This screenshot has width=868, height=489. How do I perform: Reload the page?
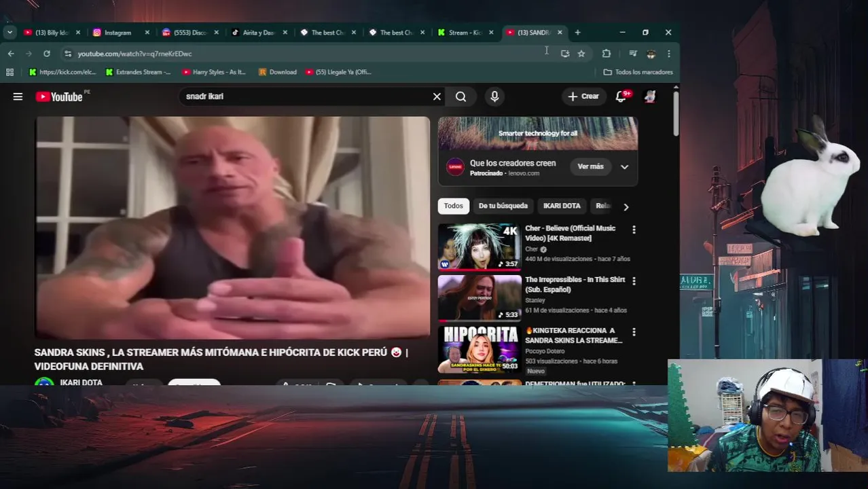(x=46, y=53)
